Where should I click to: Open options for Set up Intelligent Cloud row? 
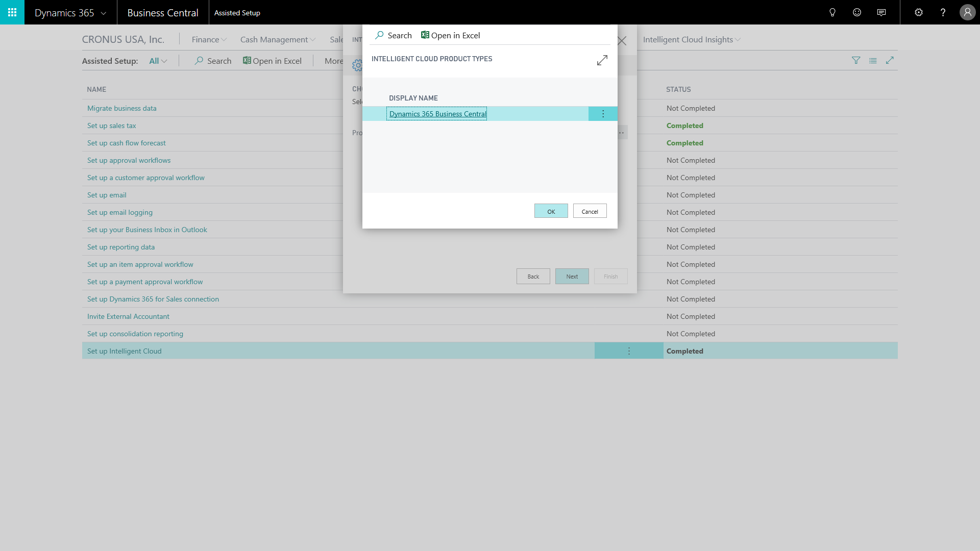click(x=629, y=351)
